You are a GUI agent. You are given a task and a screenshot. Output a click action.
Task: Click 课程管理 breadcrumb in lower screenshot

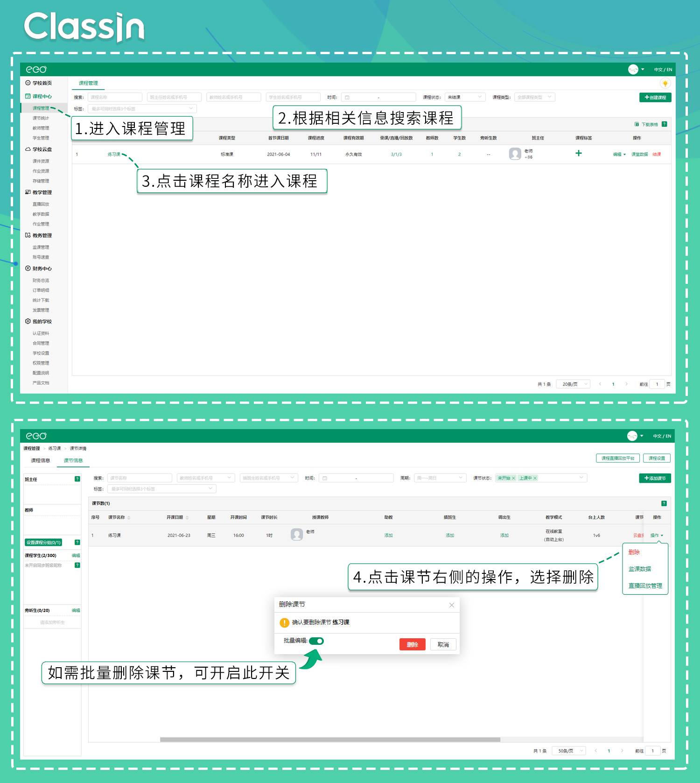32,448
